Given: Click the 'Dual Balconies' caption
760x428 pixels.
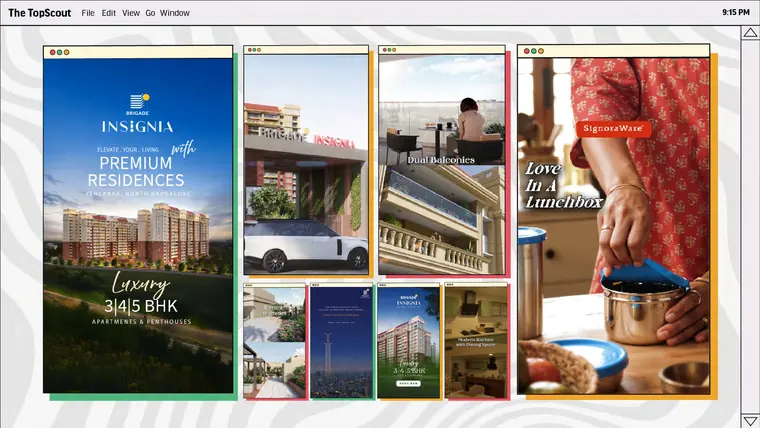Looking at the screenshot, I should click(x=441, y=160).
